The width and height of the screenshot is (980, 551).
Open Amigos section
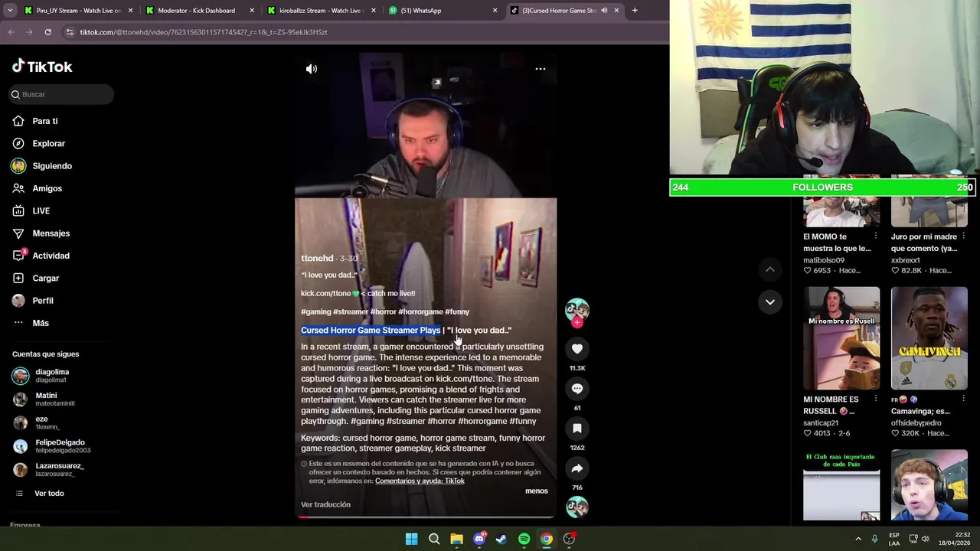[x=47, y=188]
